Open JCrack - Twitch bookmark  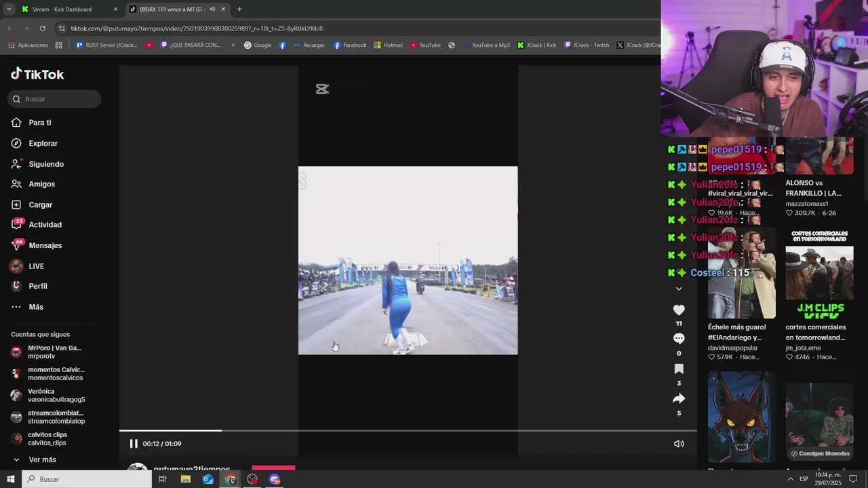click(587, 45)
